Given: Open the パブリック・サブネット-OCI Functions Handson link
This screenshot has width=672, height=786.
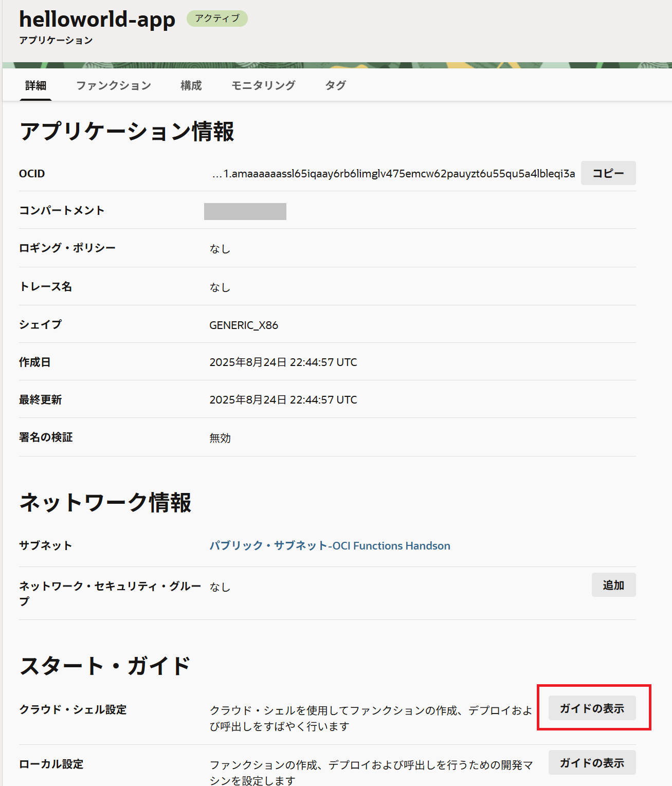Looking at the screenshot, I should pos(330,546).
